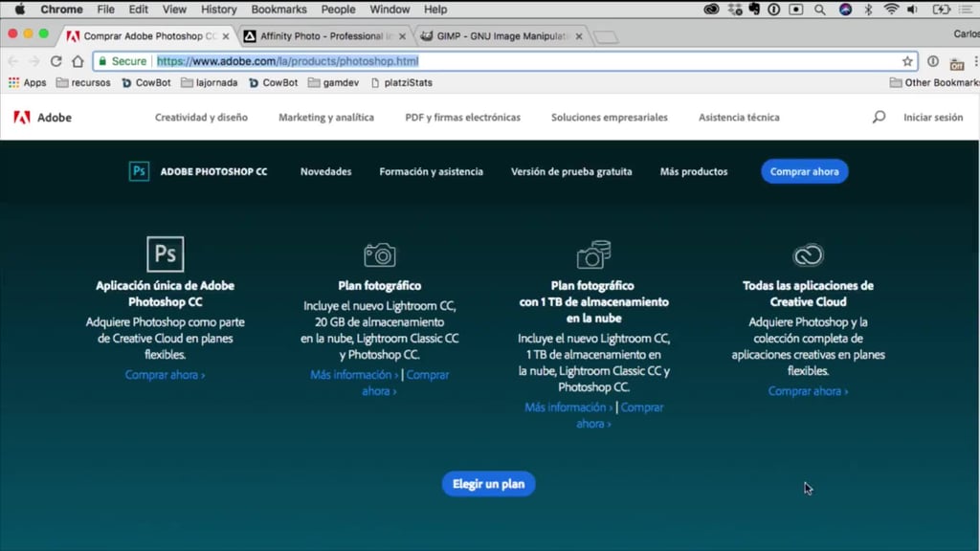980x551 pixels.
Task: Open the Wi-Fi status menu
Action: point(891,10)
